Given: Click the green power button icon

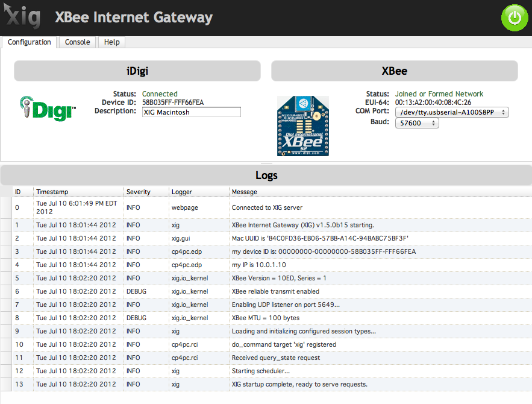Looking at the screenshot, I should tap(515, 17).
